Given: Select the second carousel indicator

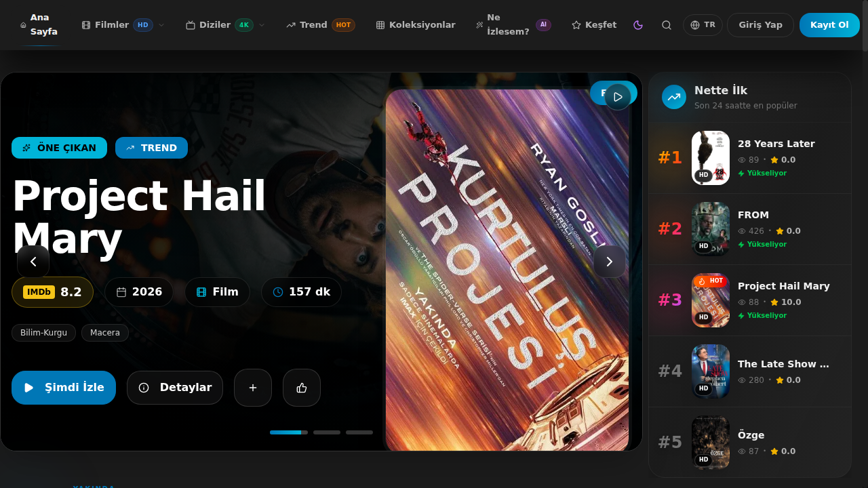Looking at the screenshot, I should coord(327,432).
